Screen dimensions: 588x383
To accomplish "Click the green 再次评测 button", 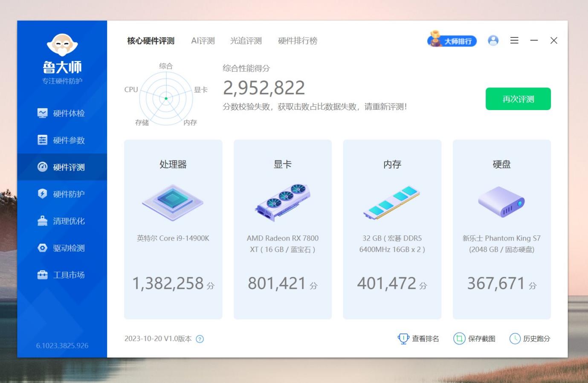I will click(x=518, y=99).
